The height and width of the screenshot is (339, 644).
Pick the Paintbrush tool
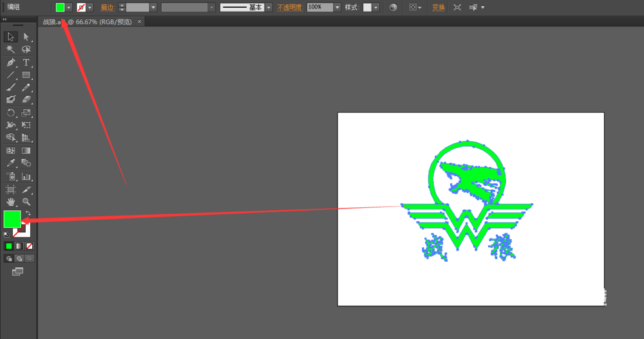point(10,87)
